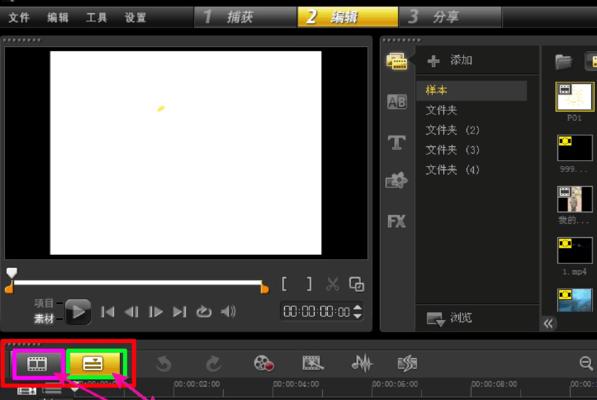Click the preview scrubber bar
Viewport: 597px width, 400px height.
click(x=137, y=283)
